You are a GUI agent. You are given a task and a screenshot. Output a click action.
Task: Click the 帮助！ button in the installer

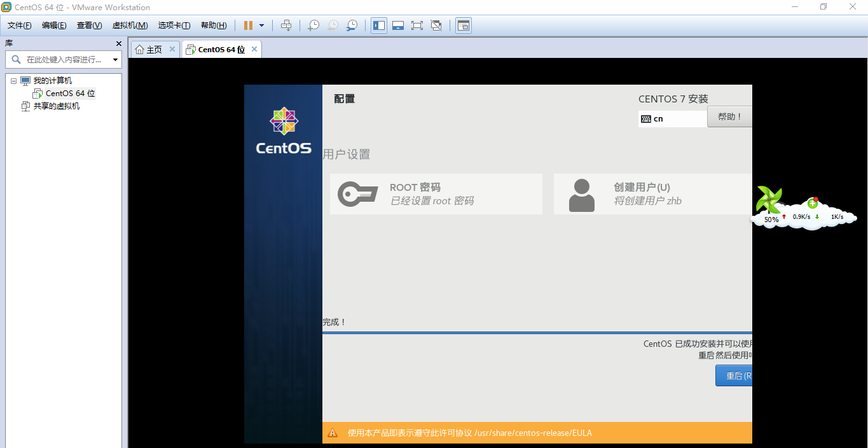(729, 116)
